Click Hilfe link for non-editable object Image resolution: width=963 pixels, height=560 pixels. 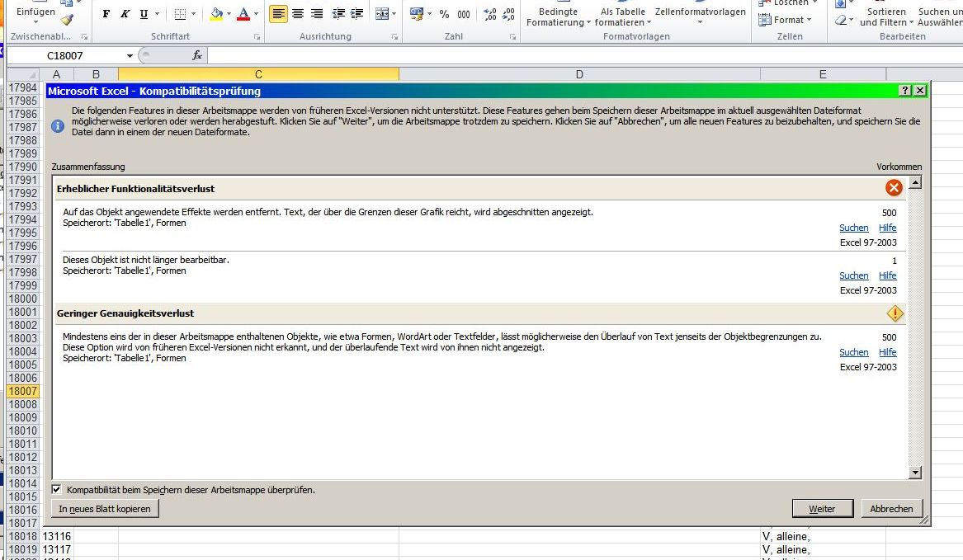click(x=887, y=275)
